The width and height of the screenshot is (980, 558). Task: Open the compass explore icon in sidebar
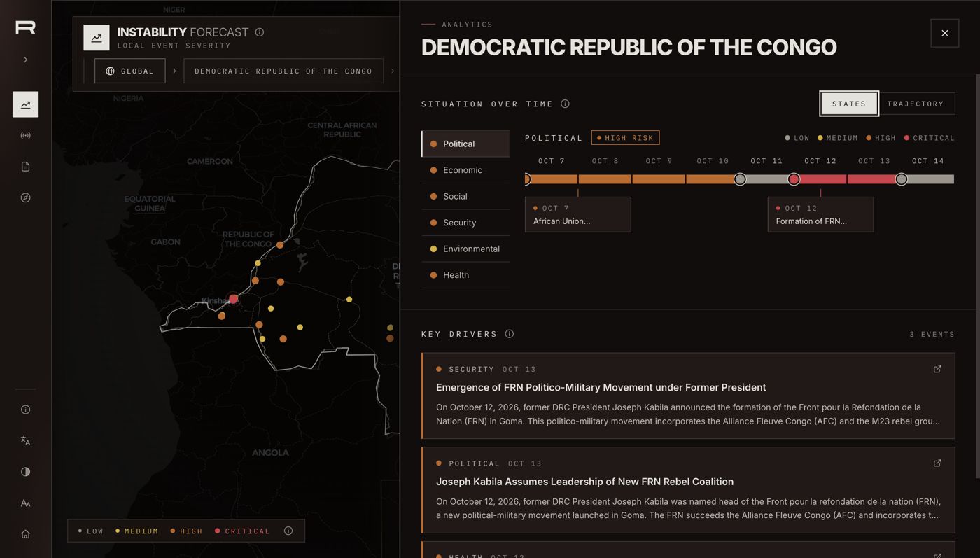pyautogui.click(x=25, y=197)
